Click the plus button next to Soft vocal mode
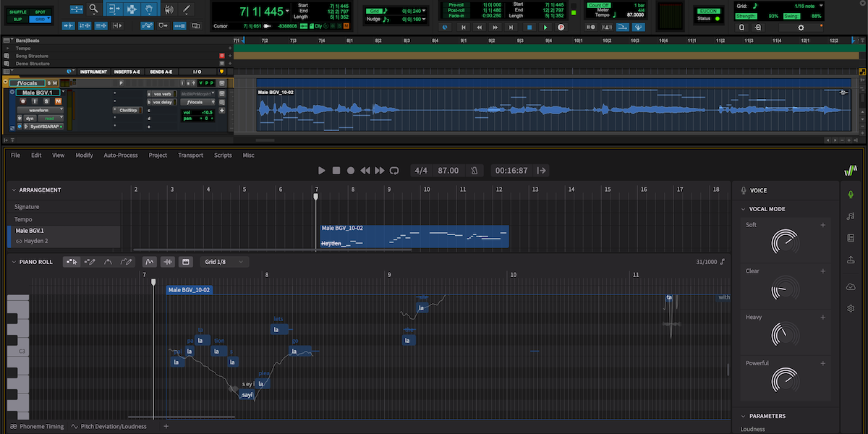Screen dimensions: 868x434 point(823,225)
